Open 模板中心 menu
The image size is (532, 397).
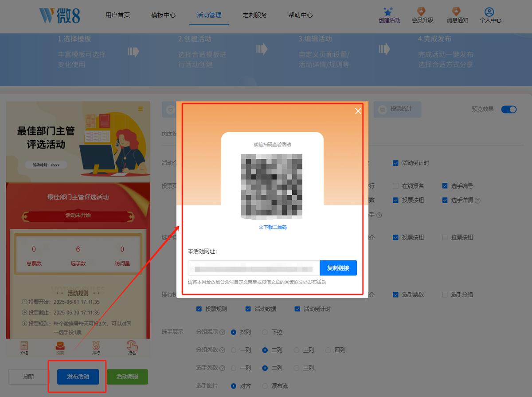pos(164,15)
